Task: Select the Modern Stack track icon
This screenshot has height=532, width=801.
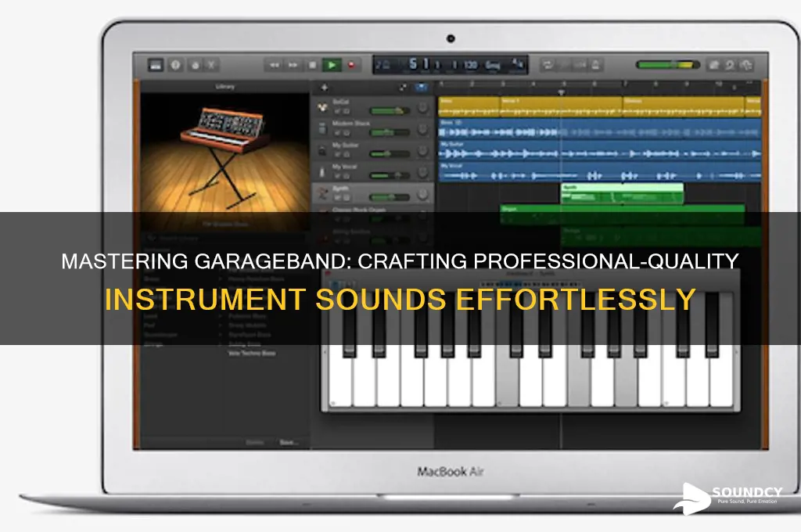Action: (x=322, y=128)
